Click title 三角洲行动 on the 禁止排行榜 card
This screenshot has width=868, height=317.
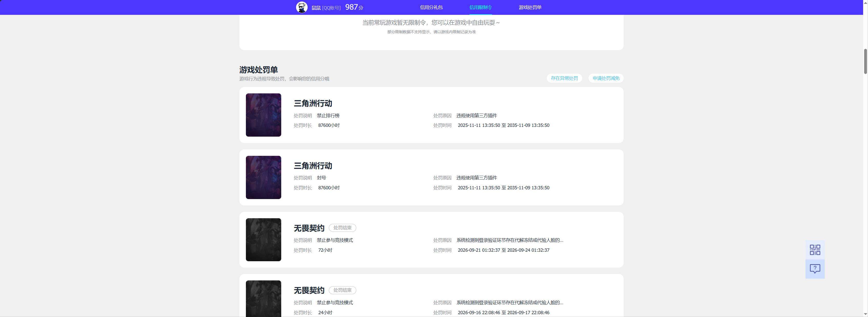coord(313,103)
